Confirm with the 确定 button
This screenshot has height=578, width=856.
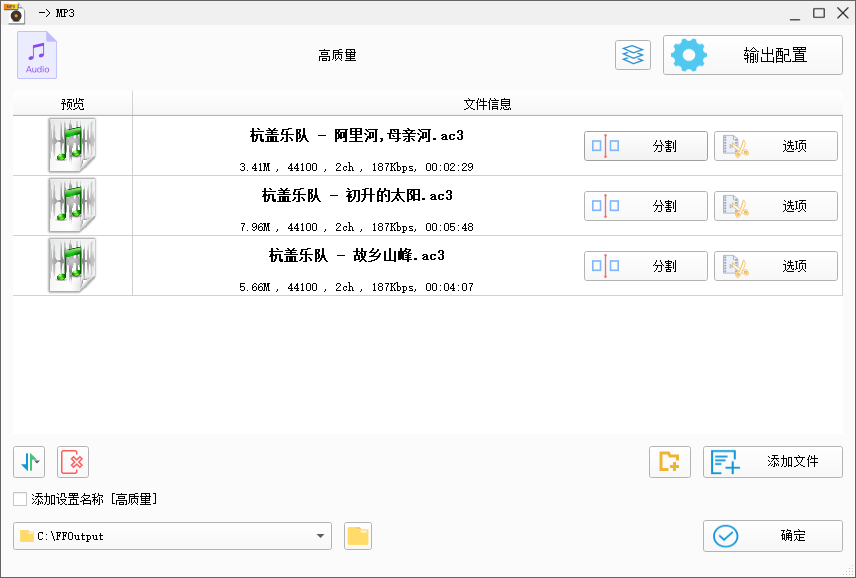pos(772,536)
